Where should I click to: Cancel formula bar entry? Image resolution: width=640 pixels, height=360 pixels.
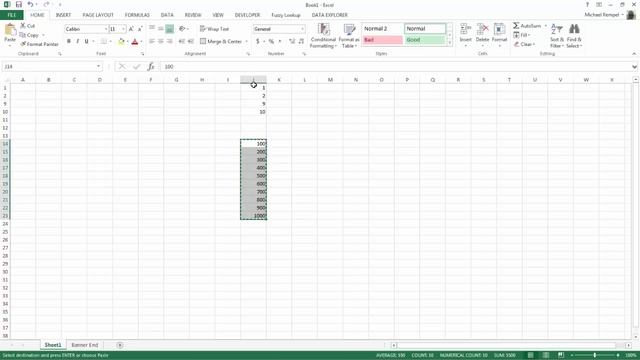122,67
